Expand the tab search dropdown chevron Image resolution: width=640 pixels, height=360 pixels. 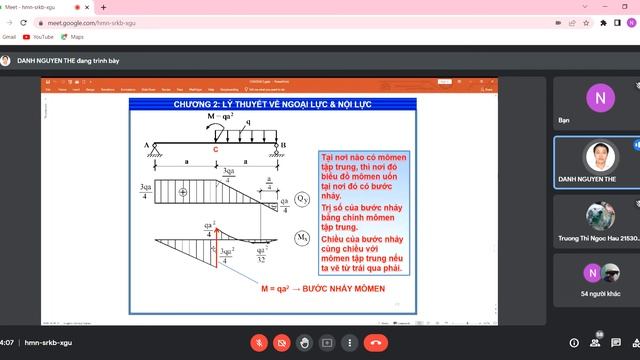point(585,7)
